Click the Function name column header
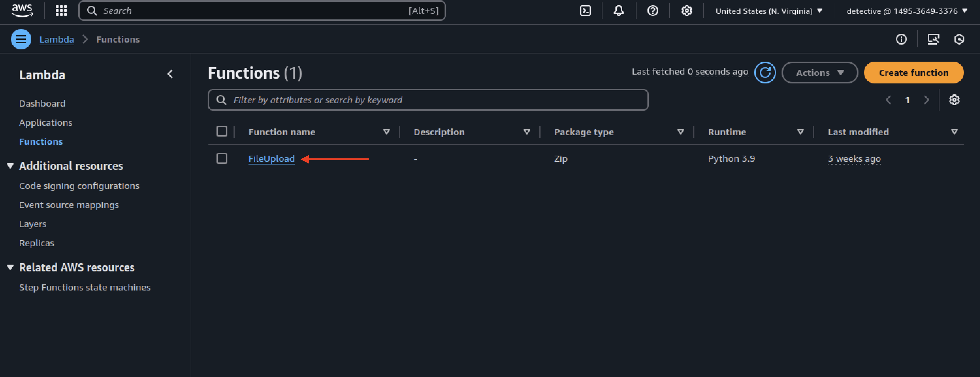The width and height of the screenshot is (980, 377). [282, 132]
